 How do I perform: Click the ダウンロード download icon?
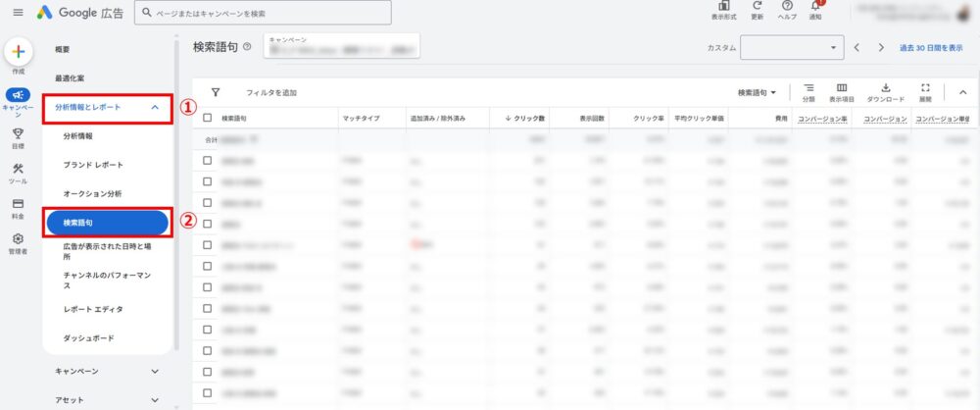click(886, 88)
